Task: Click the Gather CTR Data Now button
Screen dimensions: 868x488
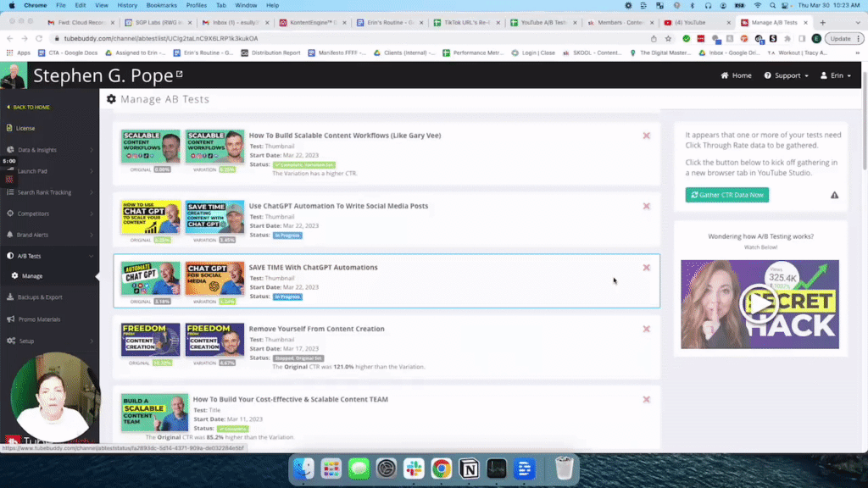Action: (x=726, y=195)
